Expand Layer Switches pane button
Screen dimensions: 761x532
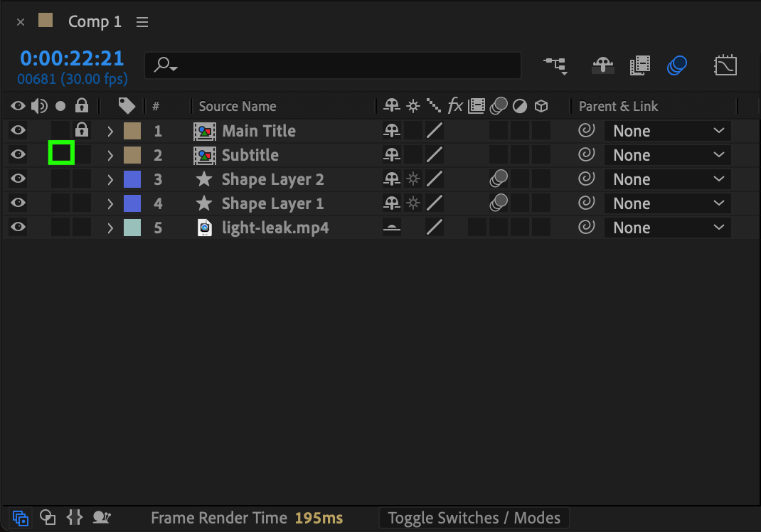21,518
